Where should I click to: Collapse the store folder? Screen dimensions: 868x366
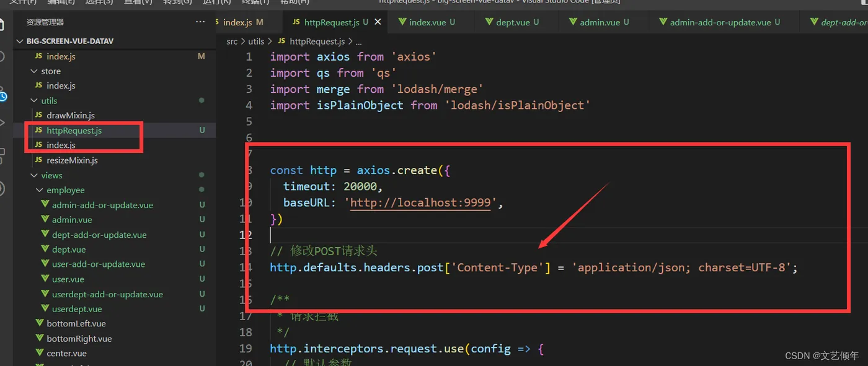(x=34, y=71)
